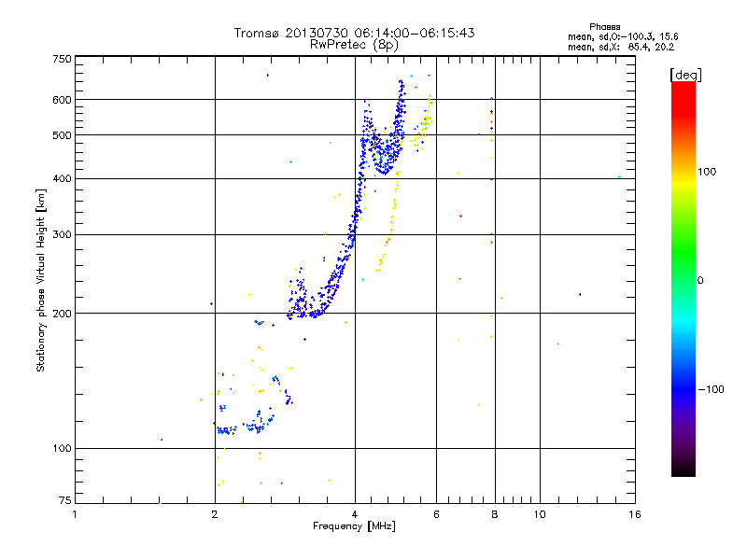Click the '6' x-axis tick label
747x560 pixels.
pos(436,514)
